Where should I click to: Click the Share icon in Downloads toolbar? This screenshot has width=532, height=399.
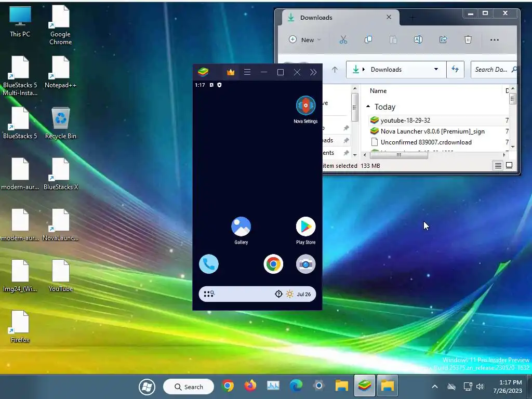coord(443,39)
